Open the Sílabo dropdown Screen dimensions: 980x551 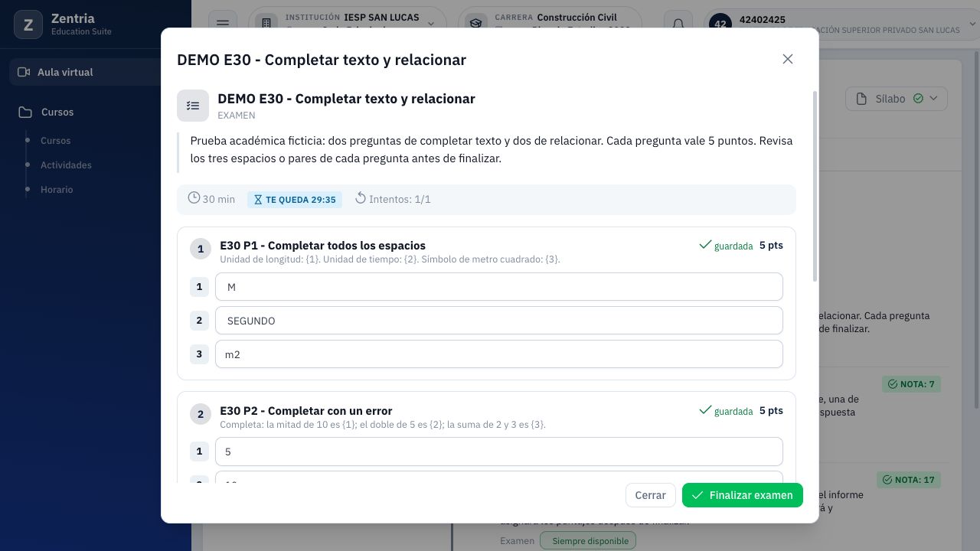pos(897,99)
